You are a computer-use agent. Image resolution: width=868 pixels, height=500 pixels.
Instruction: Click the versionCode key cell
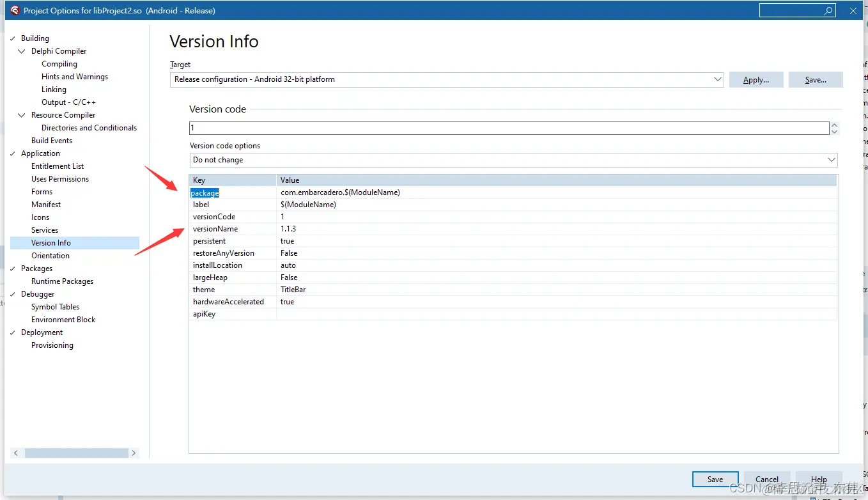tap(233, 217)
